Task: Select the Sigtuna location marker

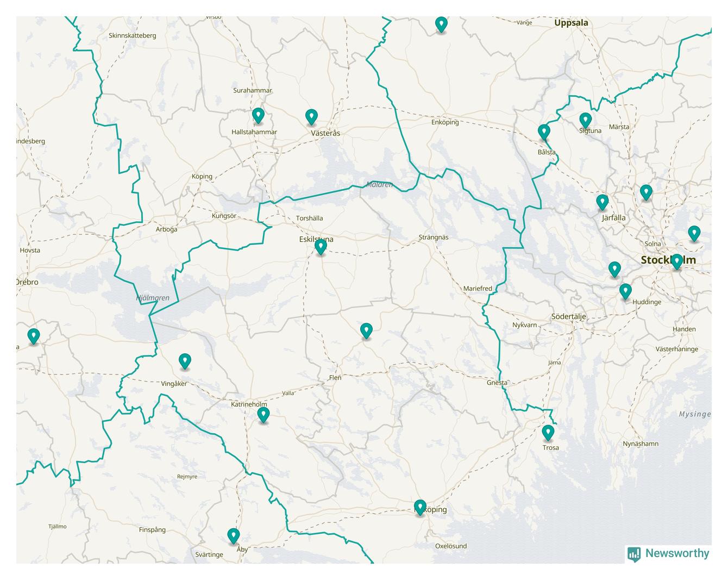Action: coord(585,120)
